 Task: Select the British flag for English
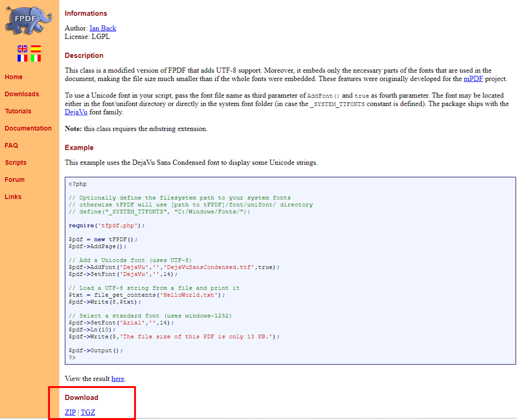(x=22, y=48)
